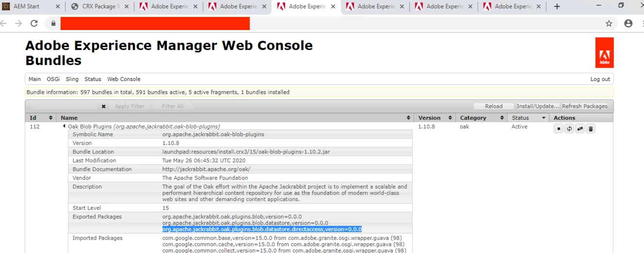Sort bundles by Version column
This screenshot has height=253, width=644.
450,118
